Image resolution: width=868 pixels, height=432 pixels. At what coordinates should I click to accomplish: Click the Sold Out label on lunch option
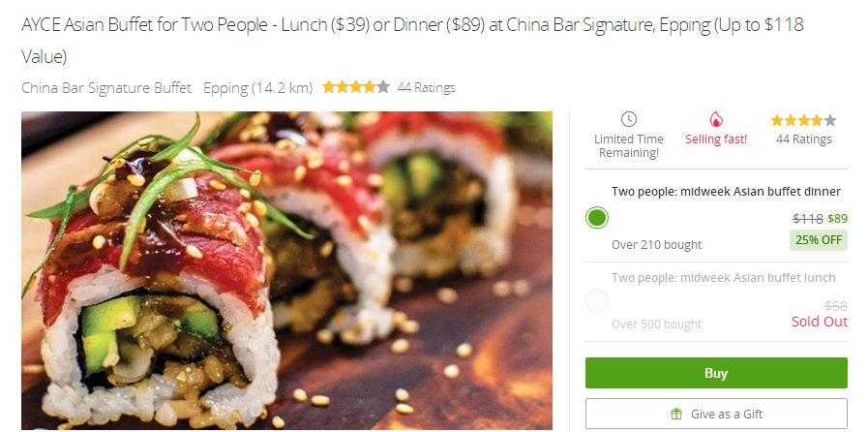pos(820,322)
